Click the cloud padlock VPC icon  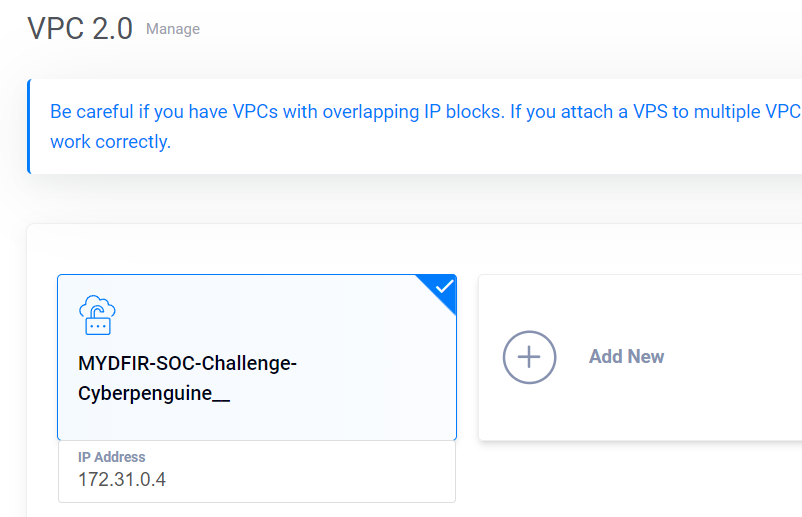97,315
